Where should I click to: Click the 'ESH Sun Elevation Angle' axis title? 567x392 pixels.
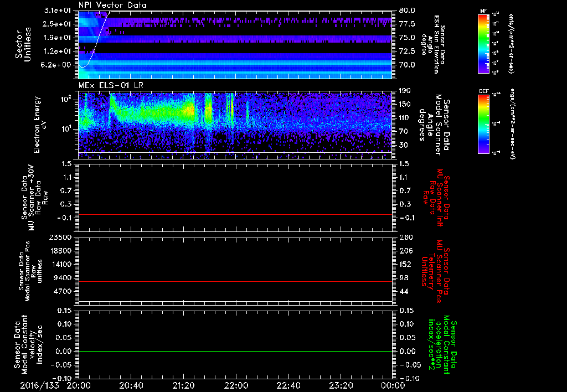tap(433, 44)
